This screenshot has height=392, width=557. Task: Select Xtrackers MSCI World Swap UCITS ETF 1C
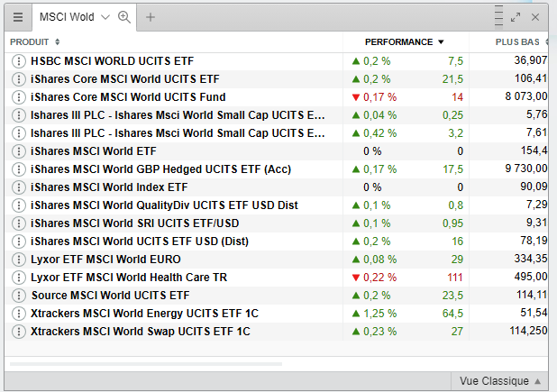coord(141,332)
